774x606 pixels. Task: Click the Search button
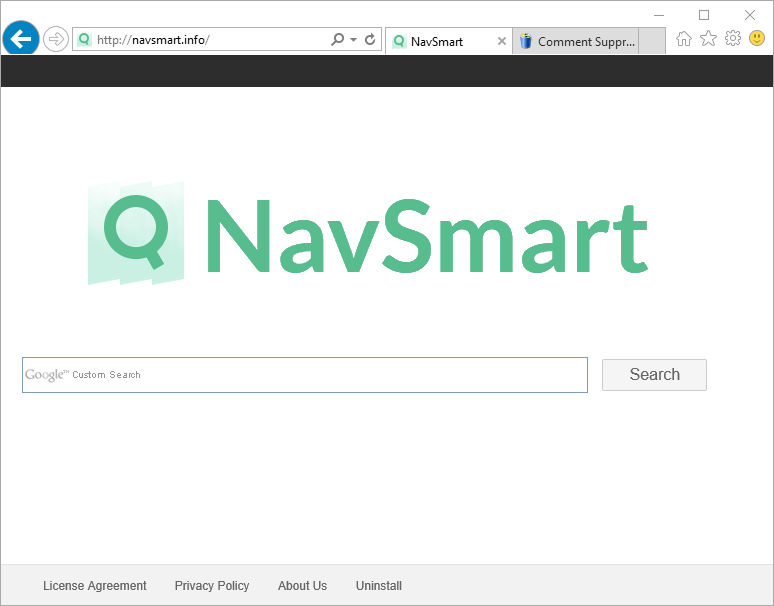point(654,375)
